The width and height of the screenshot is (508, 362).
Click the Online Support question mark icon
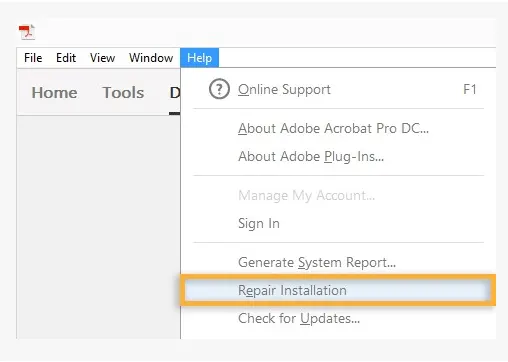[x=219, y=89]
